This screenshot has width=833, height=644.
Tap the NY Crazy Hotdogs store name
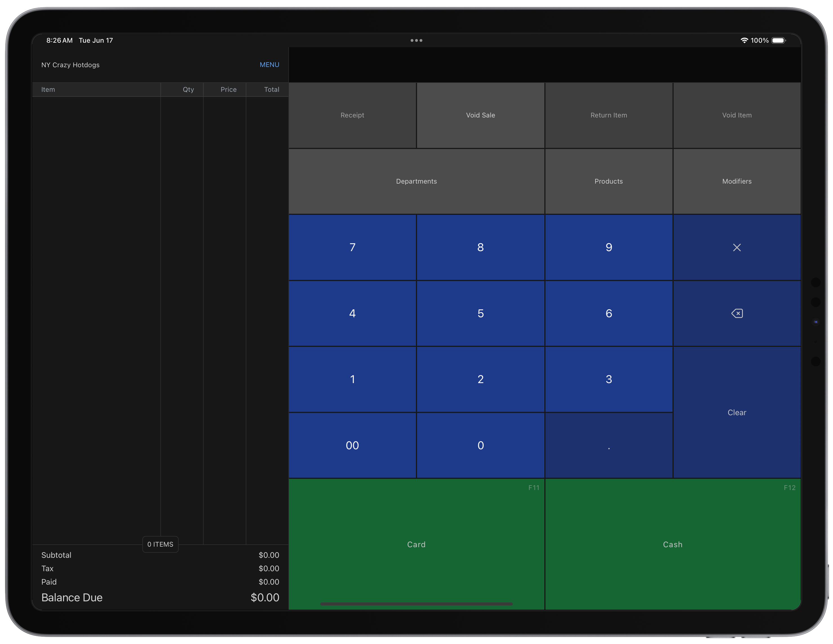point(70,65)
